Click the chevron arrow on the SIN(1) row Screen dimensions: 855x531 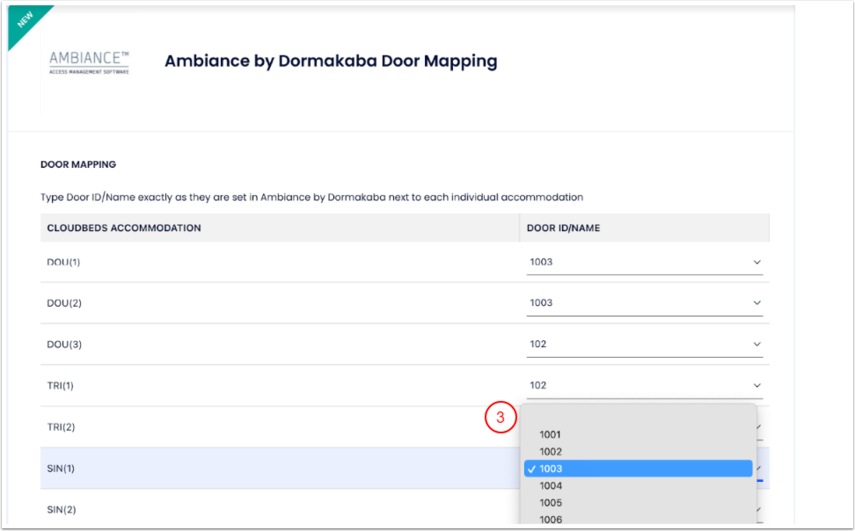(x=759, y=468)
